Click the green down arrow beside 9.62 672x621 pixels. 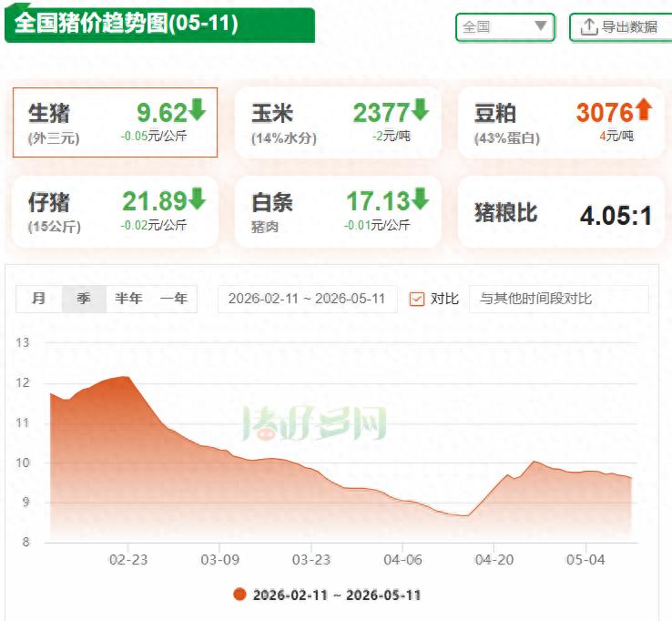pos(198,109)
